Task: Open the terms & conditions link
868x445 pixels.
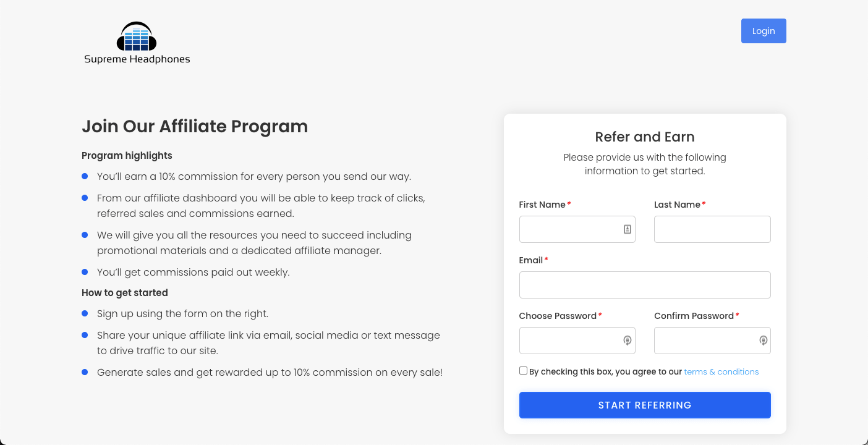Action: [721, 372]
